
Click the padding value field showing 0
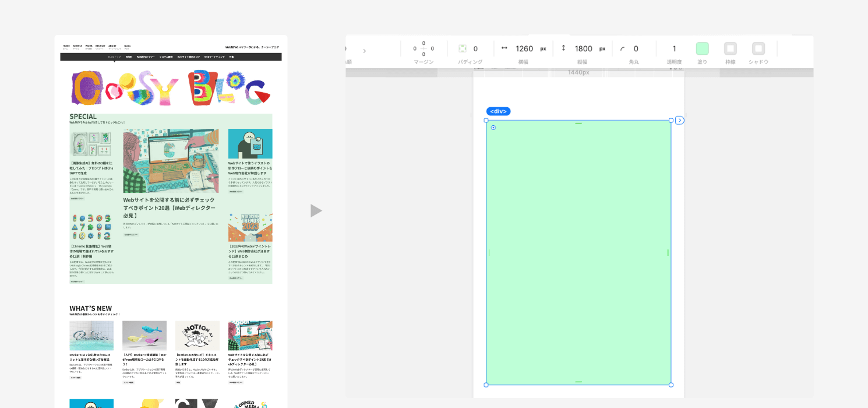coord(475,49)
